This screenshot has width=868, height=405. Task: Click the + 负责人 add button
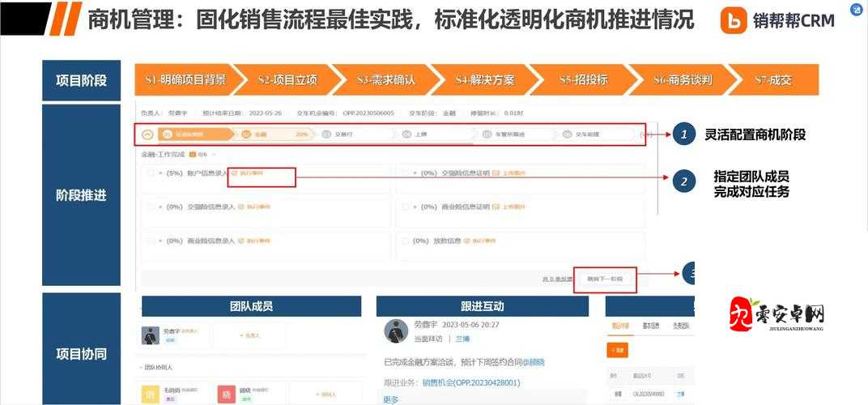[249, 335]
